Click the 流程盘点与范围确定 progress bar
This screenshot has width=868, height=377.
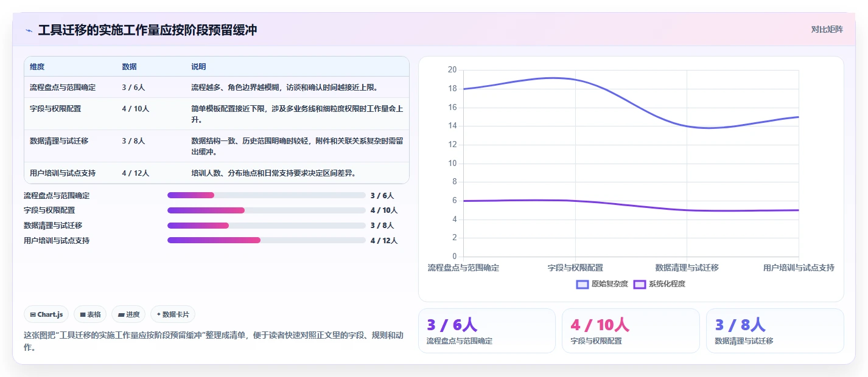267,195
